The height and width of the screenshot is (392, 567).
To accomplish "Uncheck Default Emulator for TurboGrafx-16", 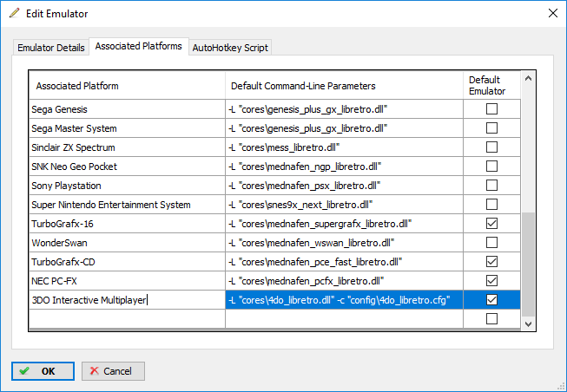I will coord(491,223).
